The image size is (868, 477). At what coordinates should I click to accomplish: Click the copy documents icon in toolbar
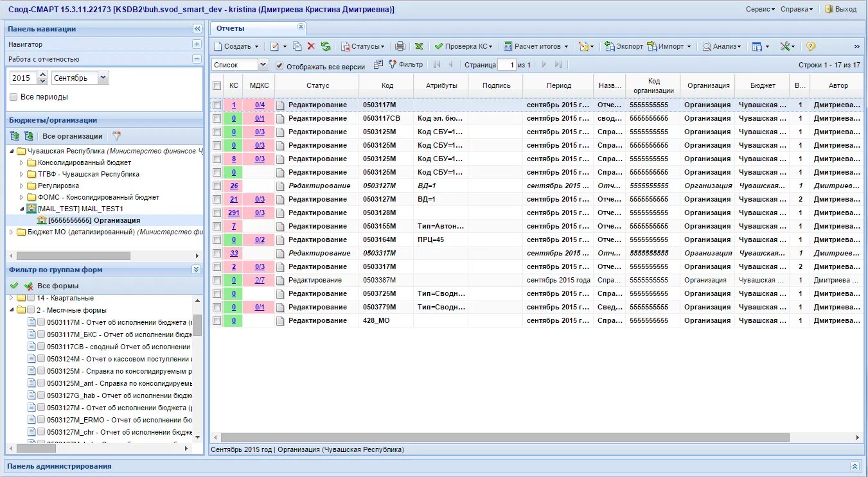[297, 46]
